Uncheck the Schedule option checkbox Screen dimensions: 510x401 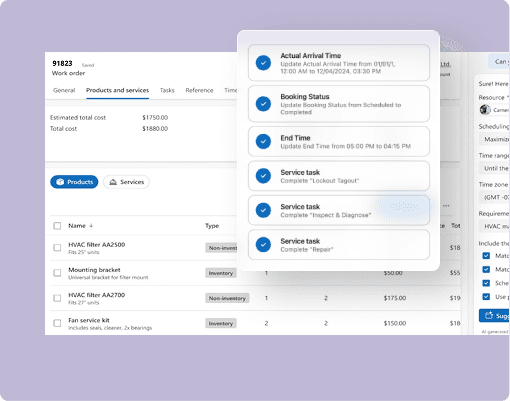(x=486, y=283)
